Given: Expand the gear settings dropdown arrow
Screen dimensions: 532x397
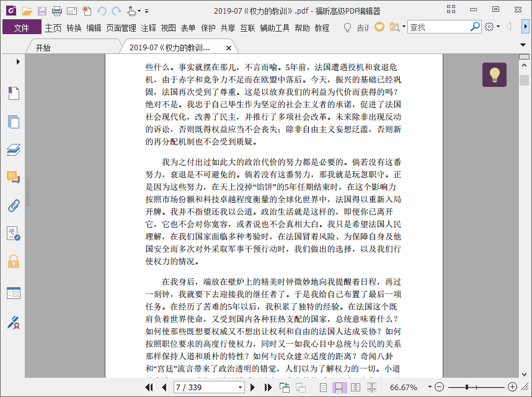Looking at the screenshot, I should [x=498, y=27].
